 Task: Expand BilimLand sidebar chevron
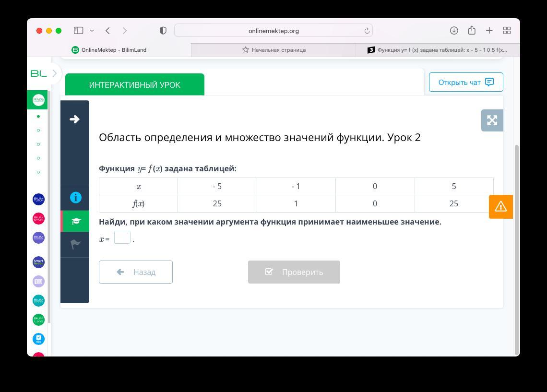point(54,73)
